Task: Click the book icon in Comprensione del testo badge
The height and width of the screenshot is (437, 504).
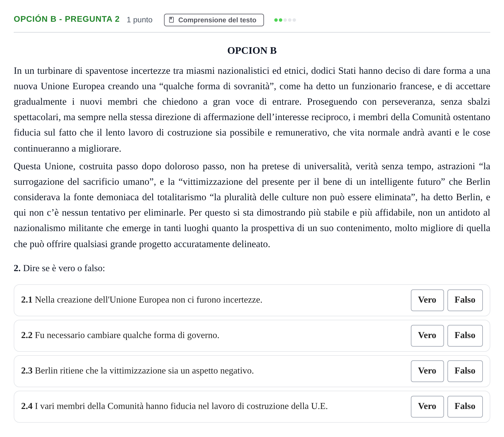Action: point(171,20)
